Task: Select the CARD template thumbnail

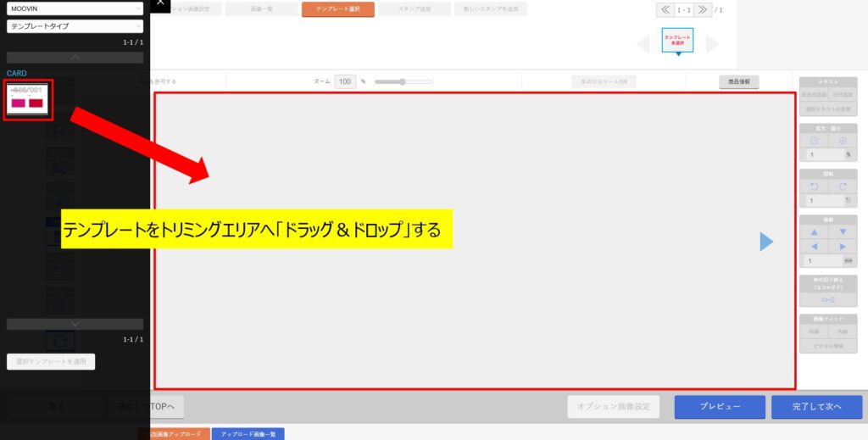Action: [29, 101]
